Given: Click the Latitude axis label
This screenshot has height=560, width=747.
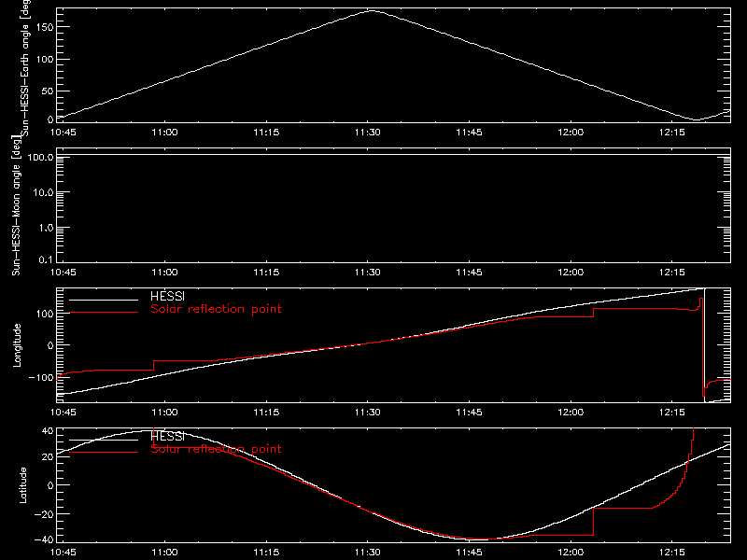Looking at the screenshot, I should click(x=22, y=485).
